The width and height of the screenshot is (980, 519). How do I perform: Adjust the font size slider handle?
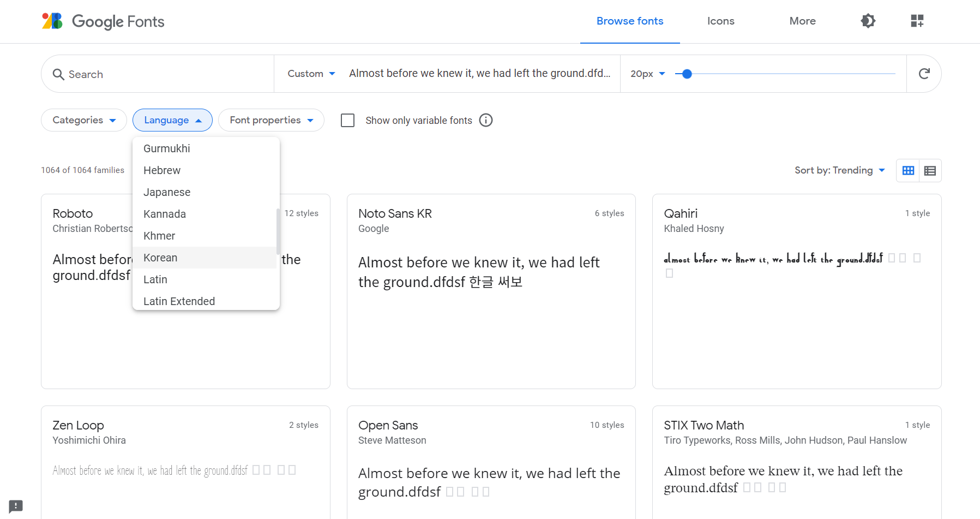coord(687,74)
